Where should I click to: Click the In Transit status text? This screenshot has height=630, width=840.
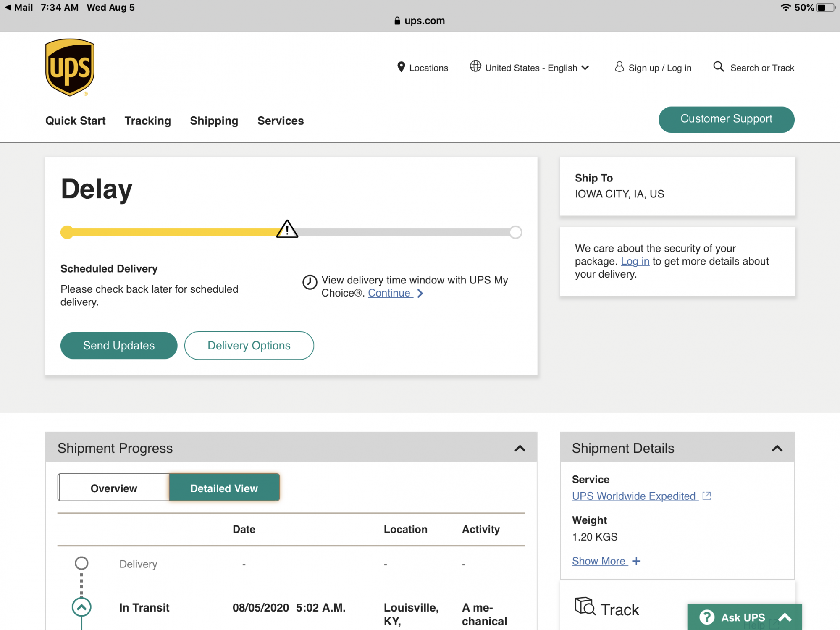144,608
